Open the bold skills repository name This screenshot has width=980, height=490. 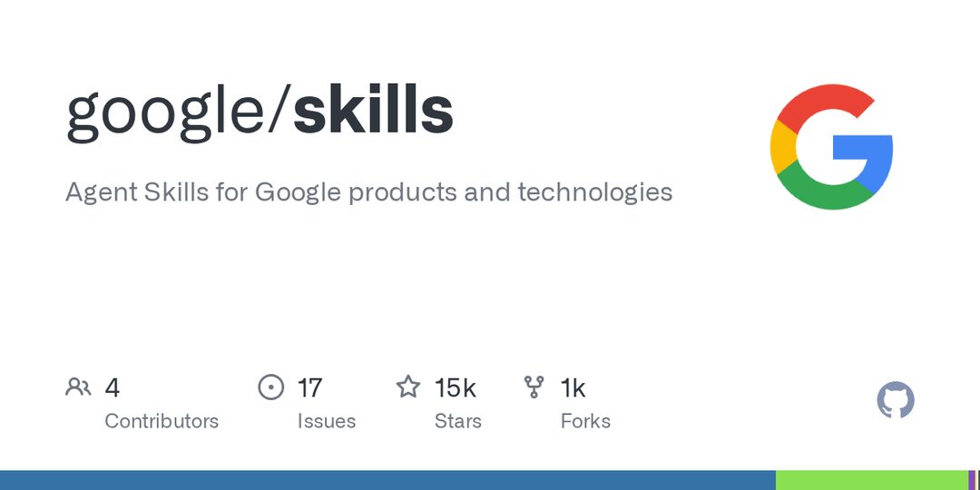point(373,110)
